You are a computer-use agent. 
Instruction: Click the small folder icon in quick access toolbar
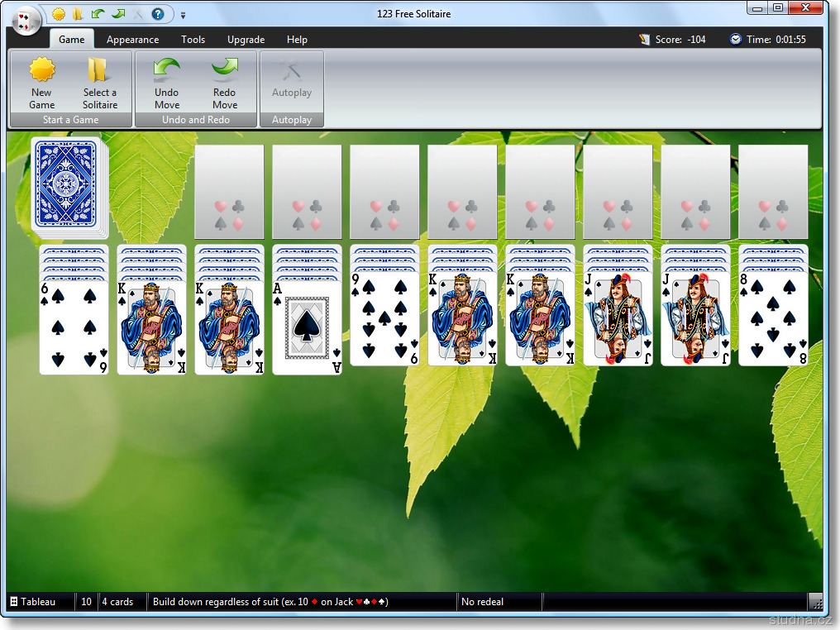point(78,14)
